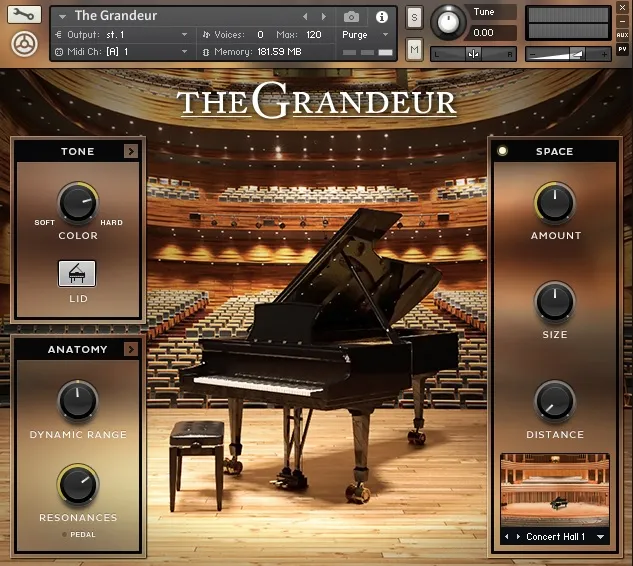This screenshot has width=633, height=566.
Task: Click the instrument volume slider
Action: coord(568,54)
